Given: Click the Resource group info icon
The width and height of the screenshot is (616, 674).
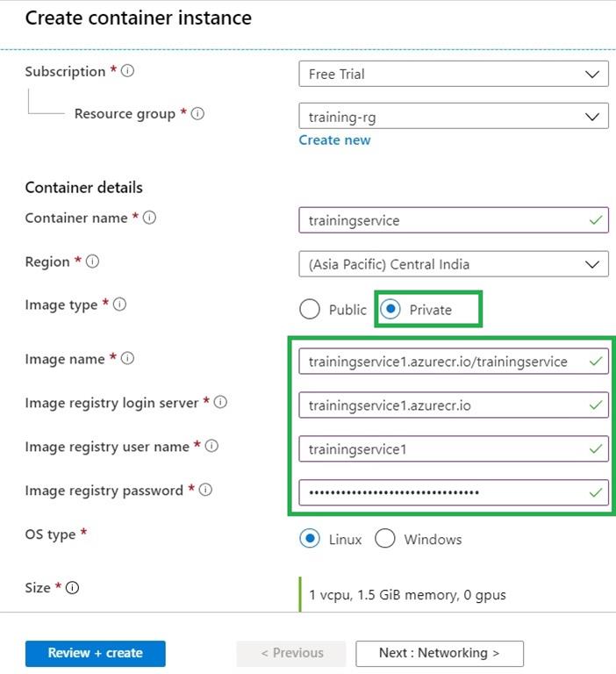Looking at the screenshot, I should point(197,113).
